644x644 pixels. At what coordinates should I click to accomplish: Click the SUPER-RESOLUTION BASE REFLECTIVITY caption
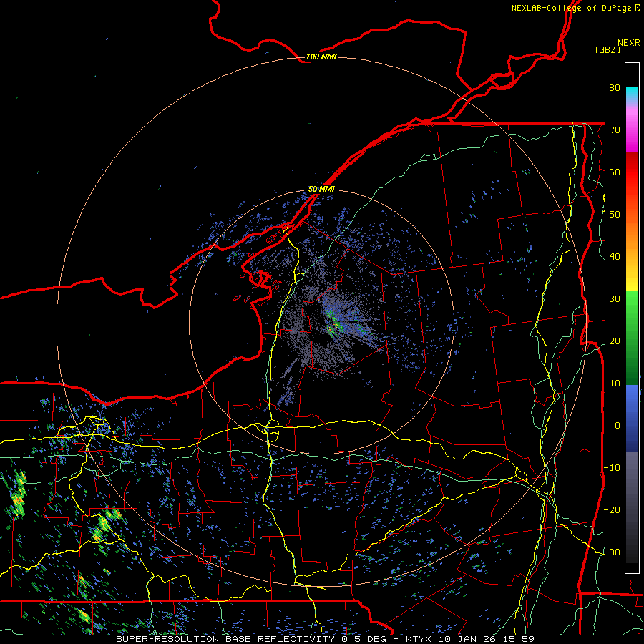tap(225, 639)
